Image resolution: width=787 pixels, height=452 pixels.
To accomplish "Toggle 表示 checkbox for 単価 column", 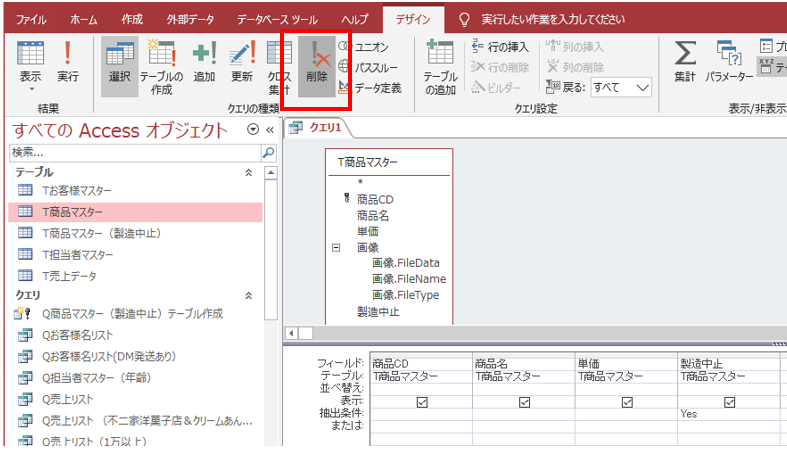I will pos(627,402).
